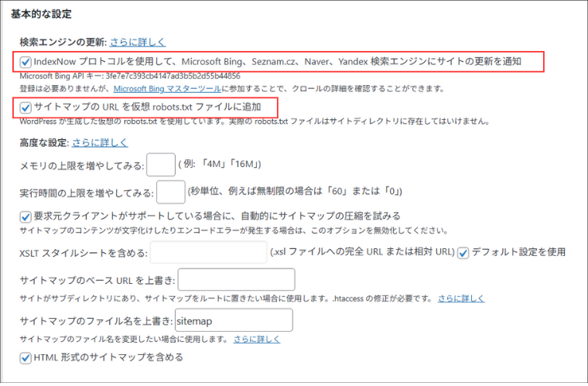Image resolution: width=588 pixels, height=386 pixels.
Task: Open さらに詳しく link after .htaccess note
Action: click(461, 299)
